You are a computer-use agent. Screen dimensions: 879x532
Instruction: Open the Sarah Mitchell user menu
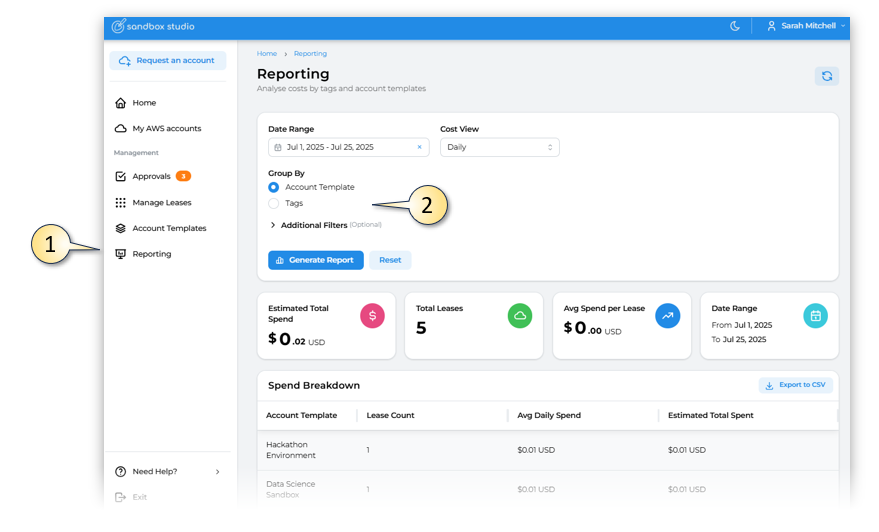806,26
